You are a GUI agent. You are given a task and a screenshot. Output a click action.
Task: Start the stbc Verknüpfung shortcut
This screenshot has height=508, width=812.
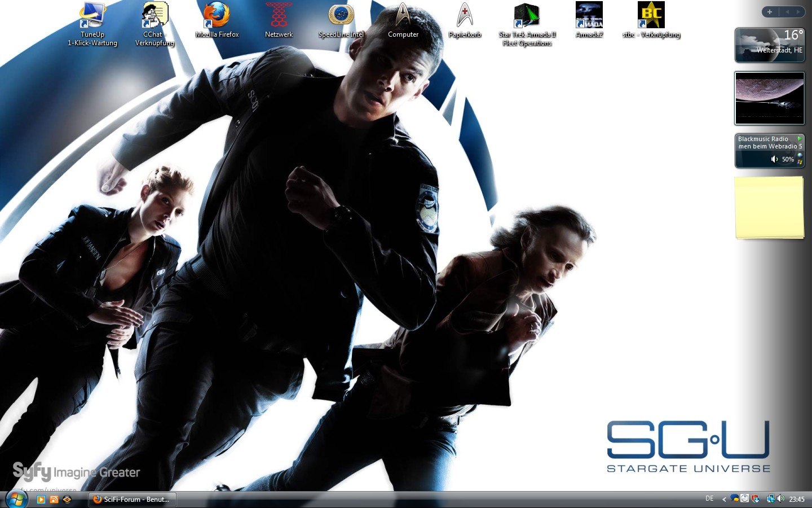[651, 16]
